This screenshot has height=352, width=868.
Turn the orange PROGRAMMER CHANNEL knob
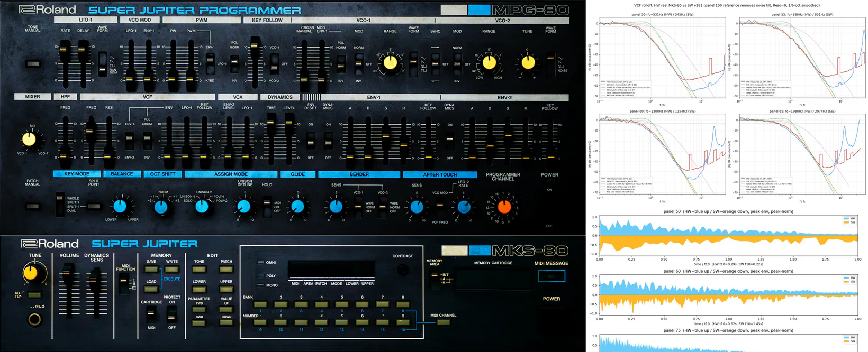coord(504,207)
